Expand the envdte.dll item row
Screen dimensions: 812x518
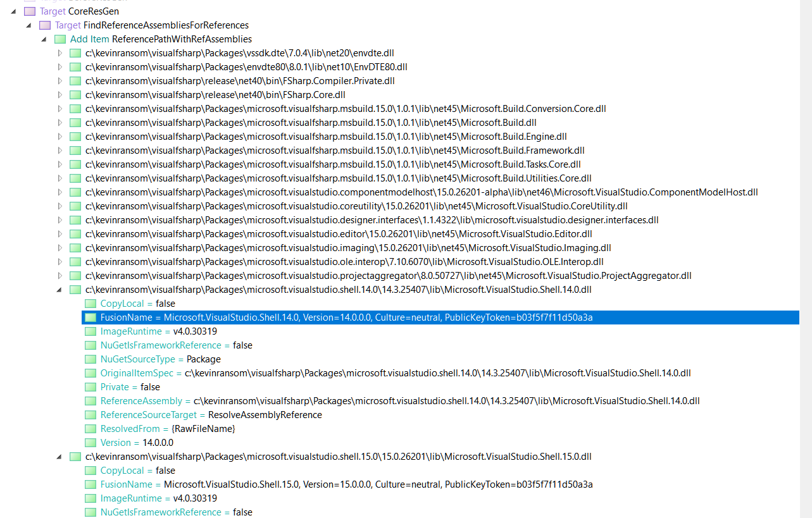pos(60,53)
